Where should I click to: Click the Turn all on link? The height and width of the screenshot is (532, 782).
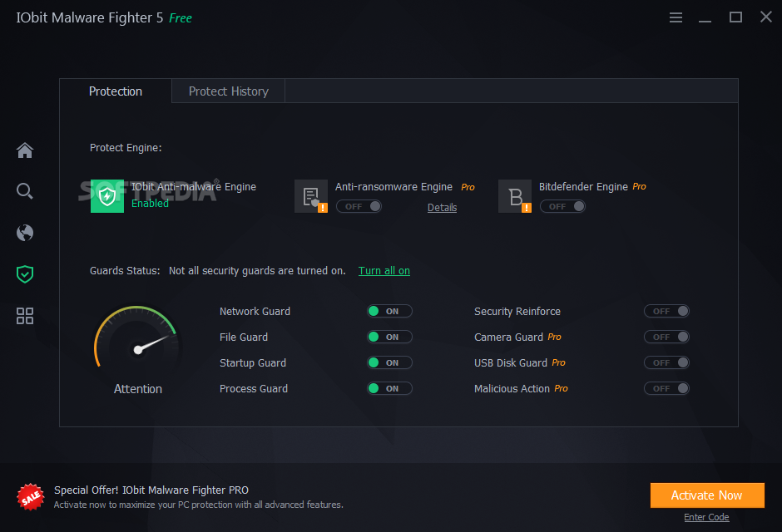tap(384, 270)
